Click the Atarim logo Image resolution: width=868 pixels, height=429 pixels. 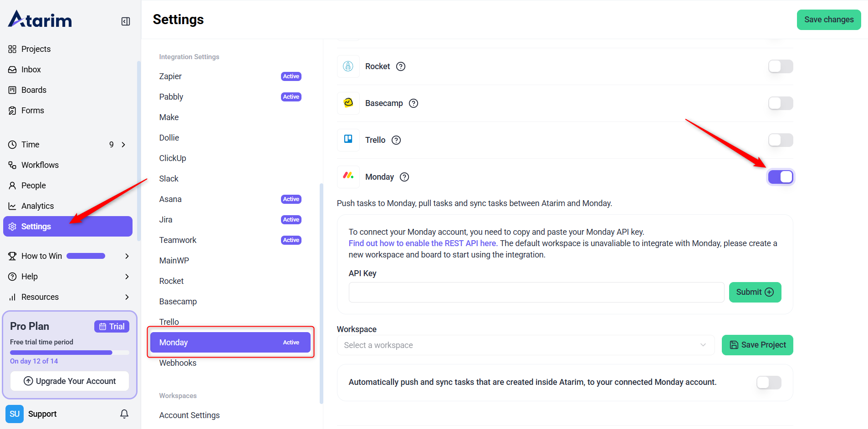[x=40, y=20]
